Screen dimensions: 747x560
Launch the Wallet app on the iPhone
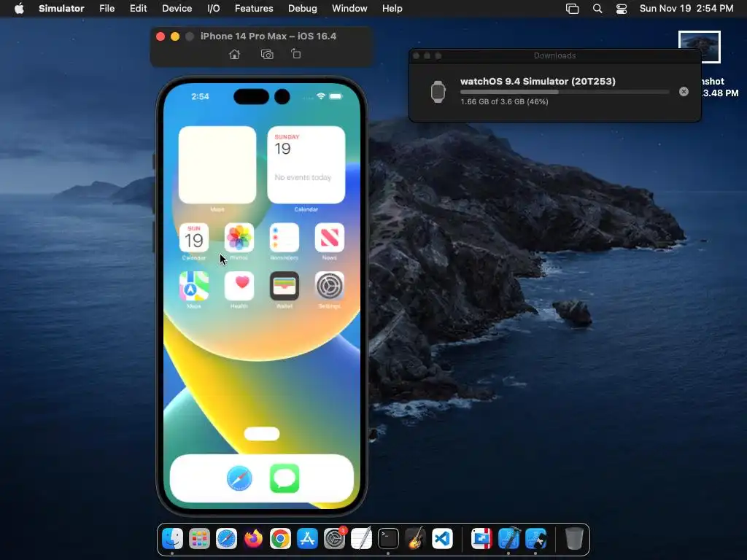click(x=284, y=286)
